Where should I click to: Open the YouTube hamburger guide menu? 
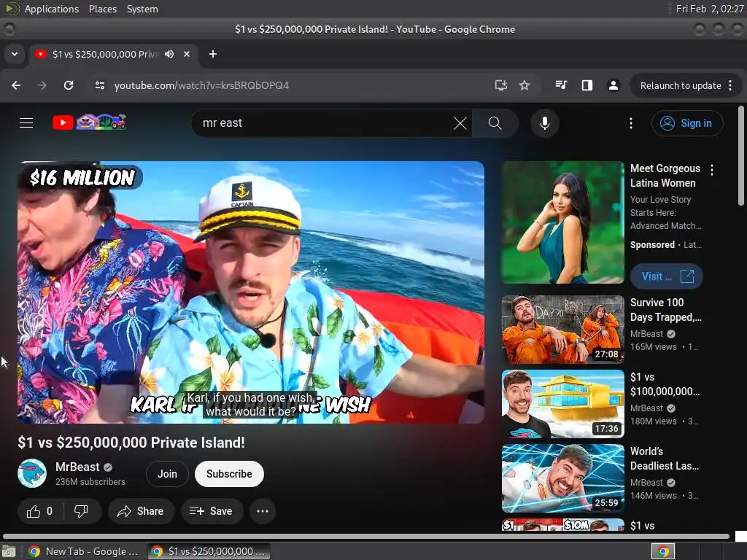[26, 122]
